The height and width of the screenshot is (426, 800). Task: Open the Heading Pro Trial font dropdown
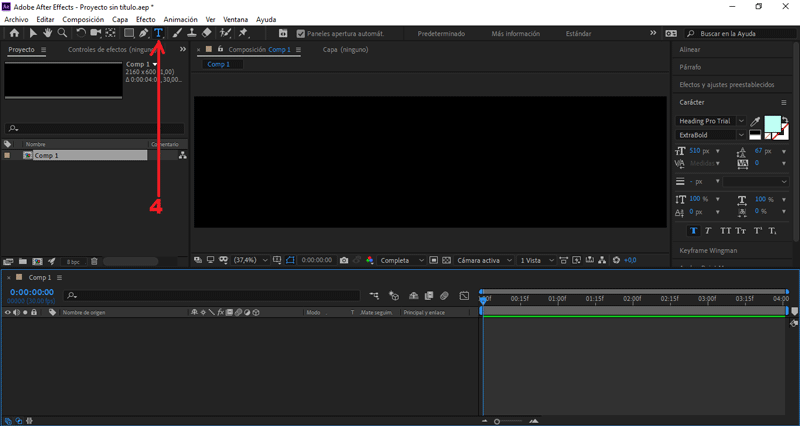point(710,121)
